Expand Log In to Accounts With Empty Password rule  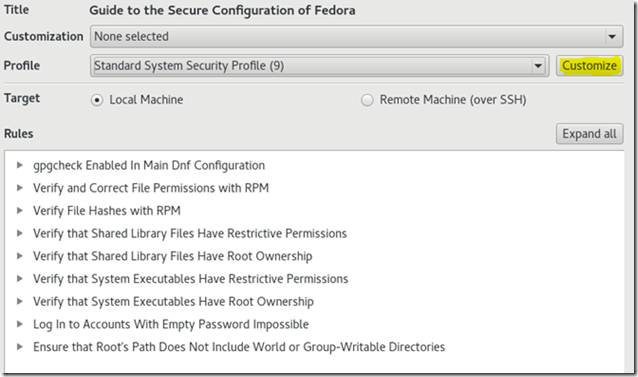19,324
